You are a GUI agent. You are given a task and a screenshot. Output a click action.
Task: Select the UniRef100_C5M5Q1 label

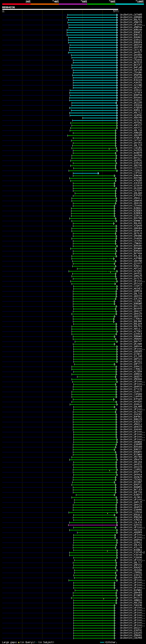[x=131, y=572]
